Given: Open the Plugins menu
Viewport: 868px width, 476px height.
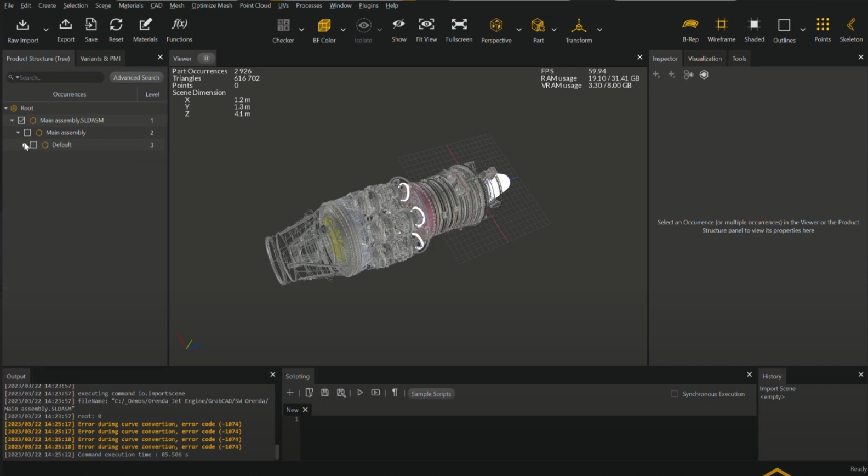Looking at the screenshot, I should [368, 5].
